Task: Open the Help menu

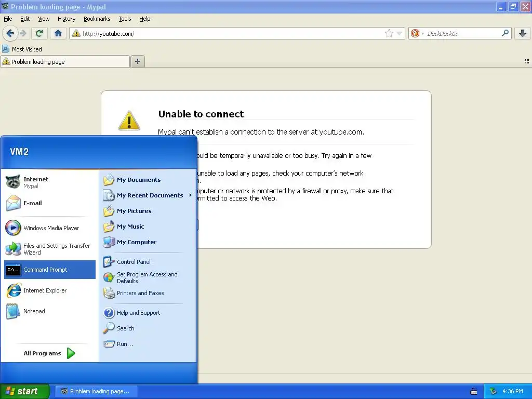Action: click(144, 19)
